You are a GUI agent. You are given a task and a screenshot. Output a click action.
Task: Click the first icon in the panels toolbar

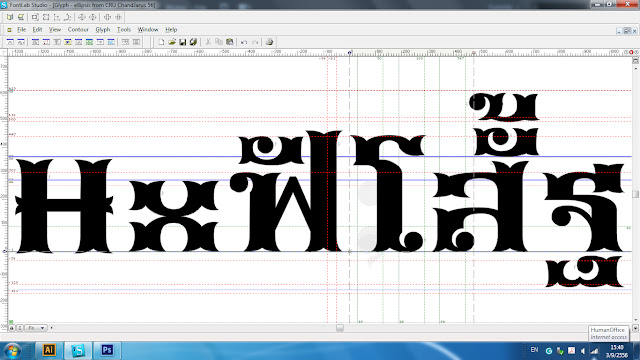tap(10, 42)
